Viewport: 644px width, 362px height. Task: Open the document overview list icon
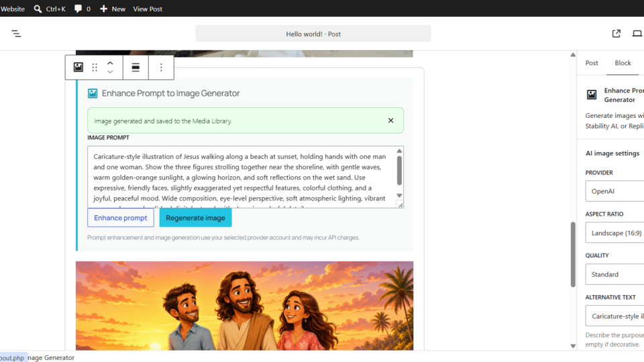pos(16,34)
